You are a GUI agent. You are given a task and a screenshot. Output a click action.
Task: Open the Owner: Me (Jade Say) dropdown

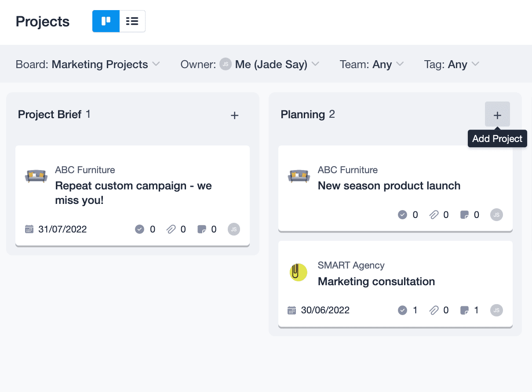click(250, 64)
